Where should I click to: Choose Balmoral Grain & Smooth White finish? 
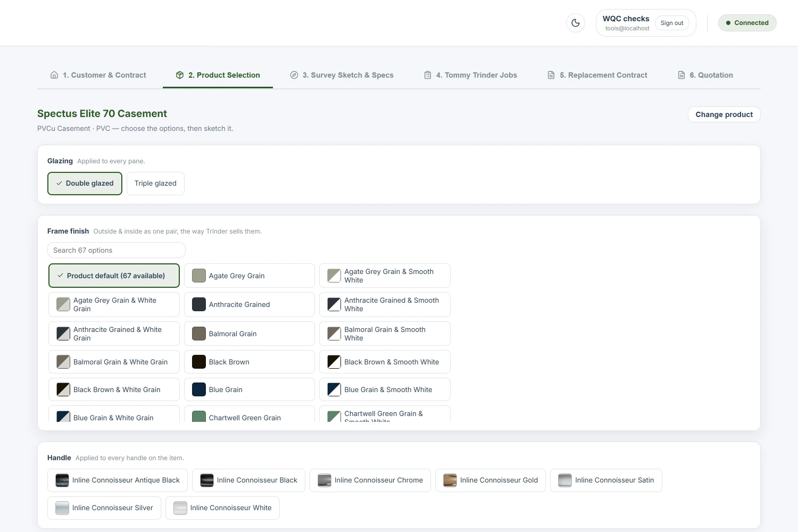(x=385, y=334)
